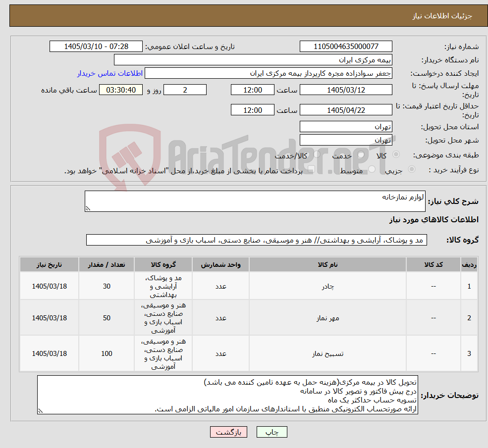Click quantity 30 in چادر row
Image resolution: width=488 pixels, height=448 pixels.
(x=107, y=286)
